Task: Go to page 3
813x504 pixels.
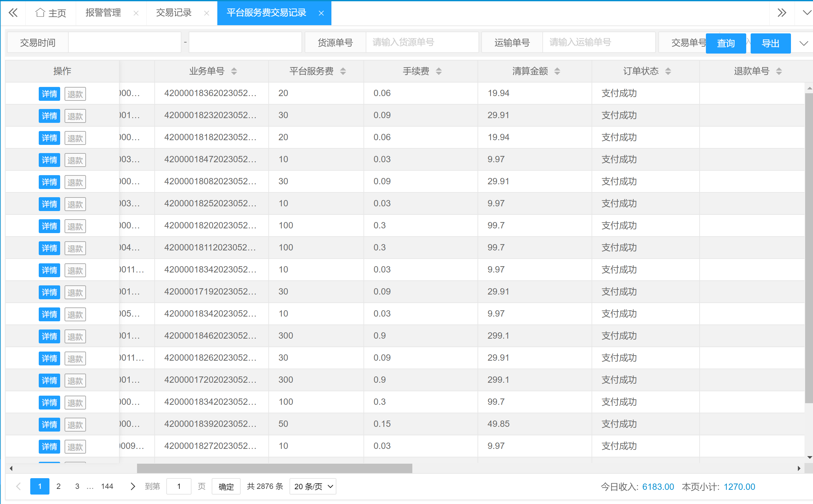Action: click(77, 486)
